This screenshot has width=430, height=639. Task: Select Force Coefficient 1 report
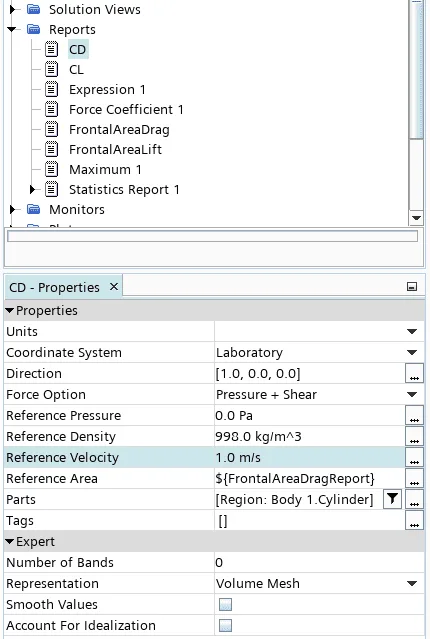tap(126, 109)
